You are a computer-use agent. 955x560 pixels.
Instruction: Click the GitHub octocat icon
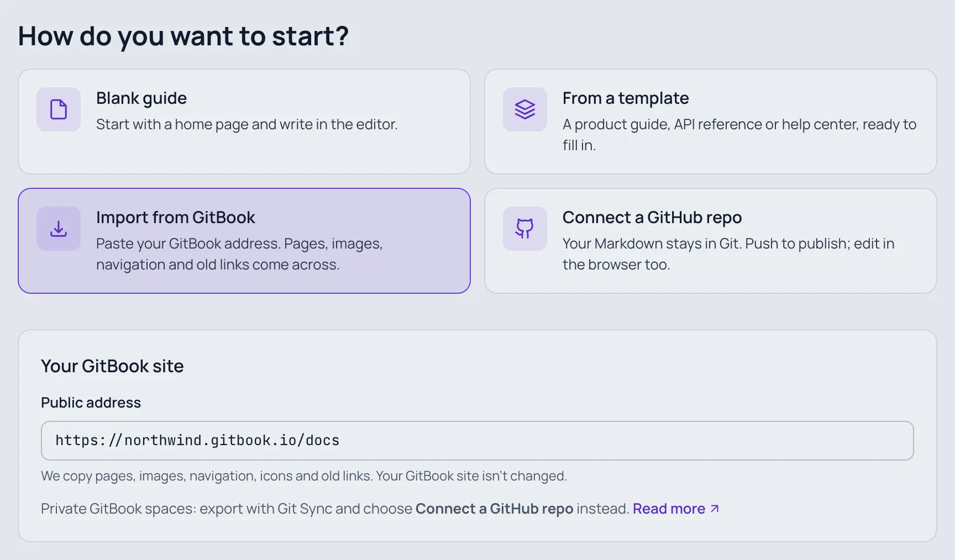525,229
